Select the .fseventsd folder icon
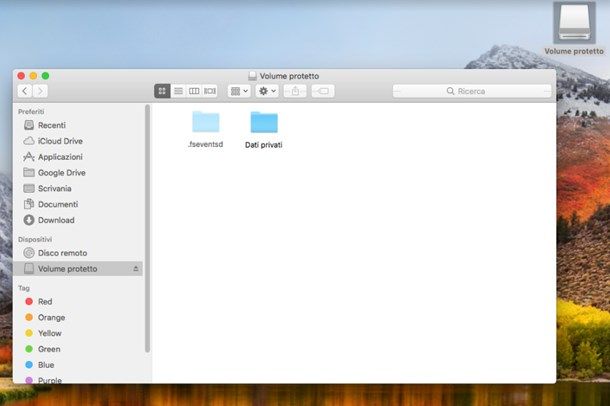The height and width of the screenshot is (406, 610). [x=206, y=122]
